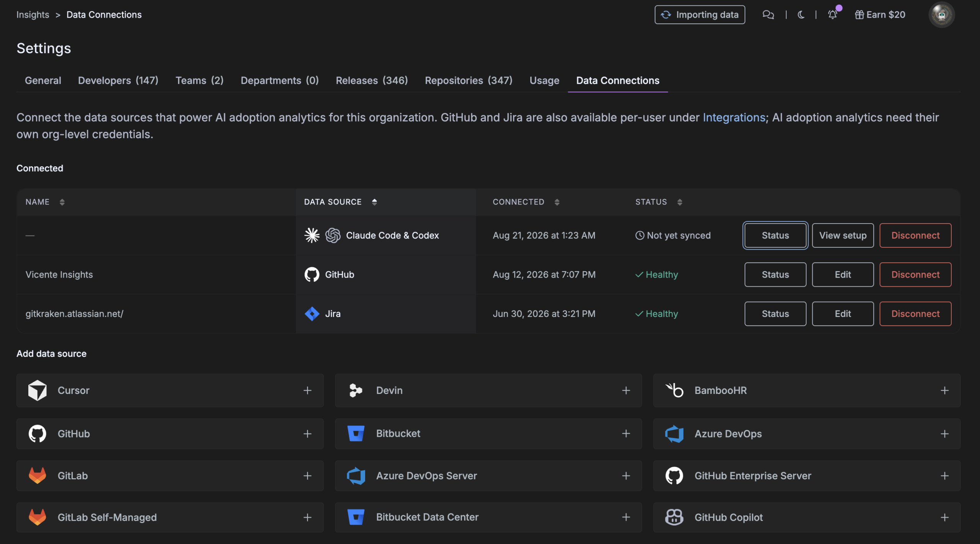Click GitHub octocat icon under Add data source
This screenshot has height=544, width=980.
[37, 433]
